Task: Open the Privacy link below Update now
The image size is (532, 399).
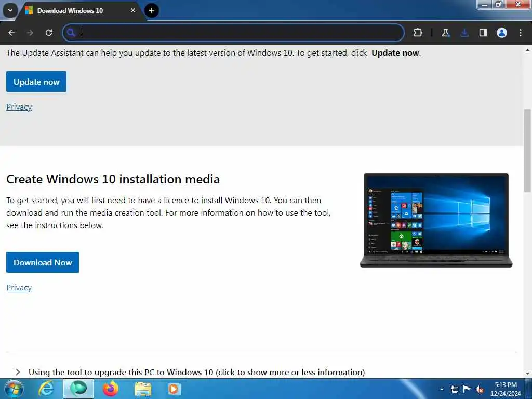Action: click(x=19, y=107)
